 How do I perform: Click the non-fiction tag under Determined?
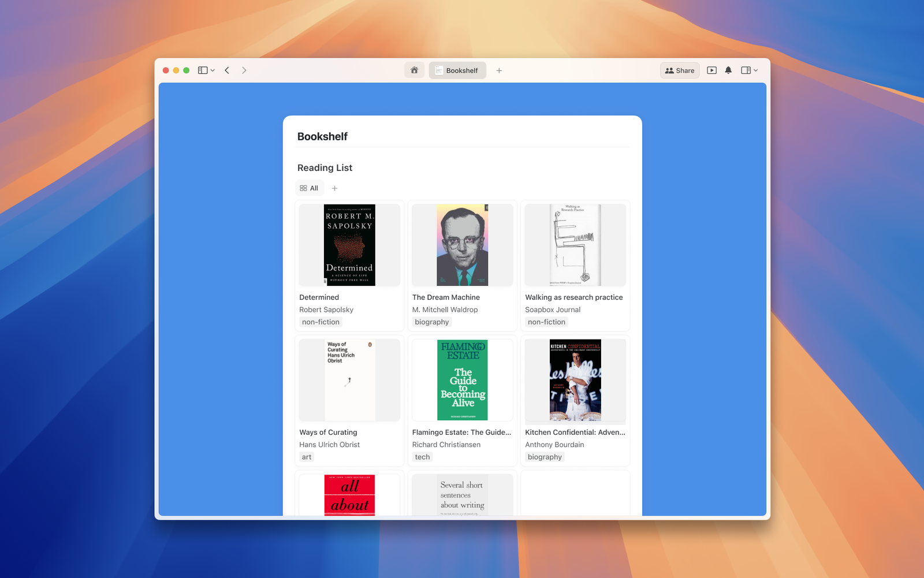(321, 322)
